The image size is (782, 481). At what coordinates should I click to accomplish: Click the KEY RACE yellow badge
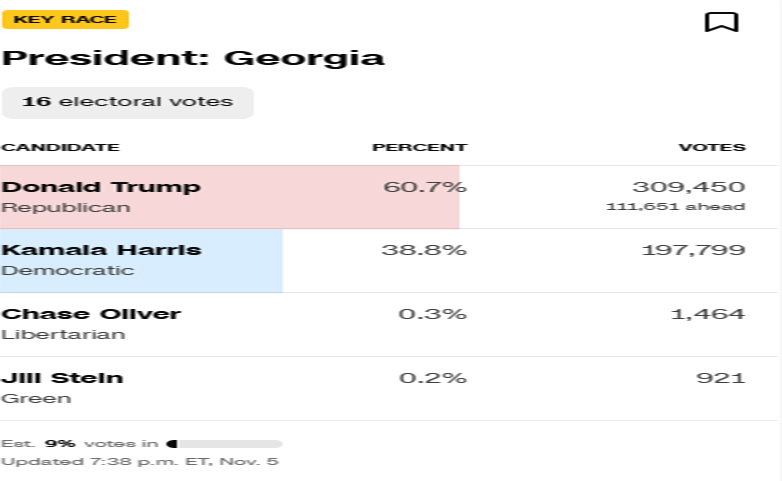[x=65, y=19]
